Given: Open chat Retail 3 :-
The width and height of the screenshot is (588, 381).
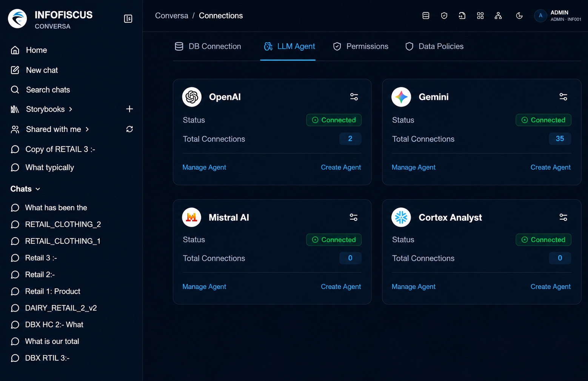Looking at the screenshot, I should [34, 258].
